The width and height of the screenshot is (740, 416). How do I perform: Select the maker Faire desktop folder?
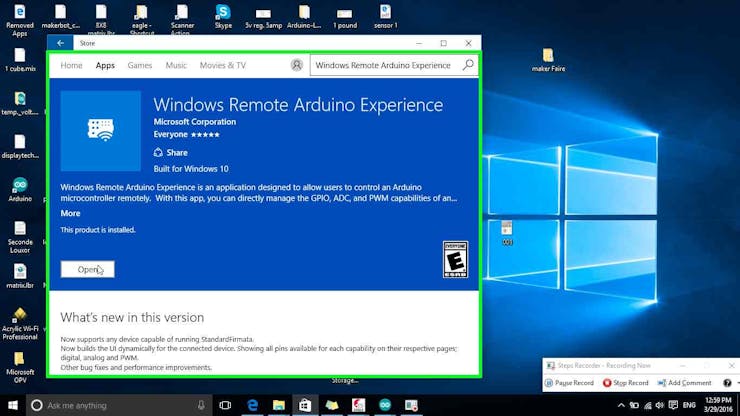point(548,60)
